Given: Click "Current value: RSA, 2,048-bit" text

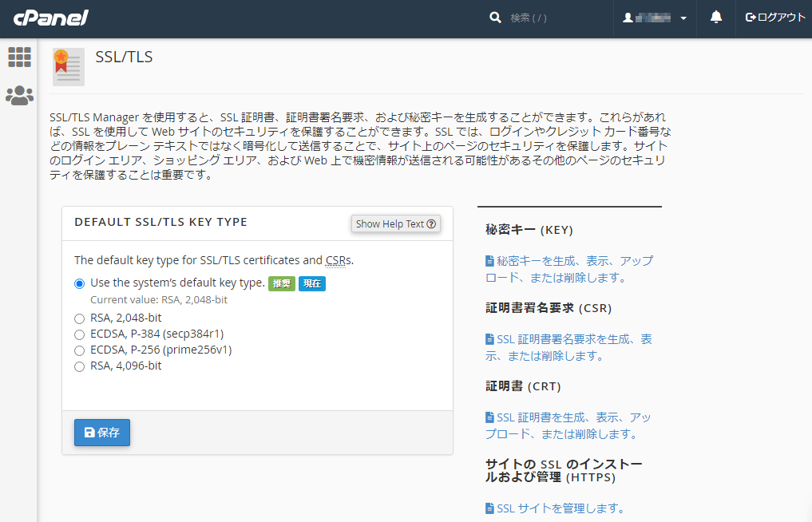Looking at the screenshot, I should 159,300.
